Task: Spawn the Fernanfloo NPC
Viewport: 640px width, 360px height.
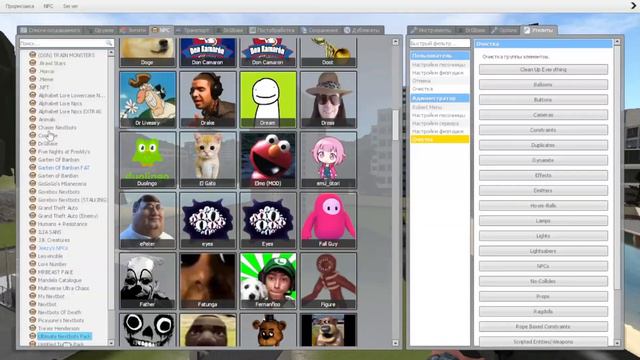Action: tap(268, 281)
